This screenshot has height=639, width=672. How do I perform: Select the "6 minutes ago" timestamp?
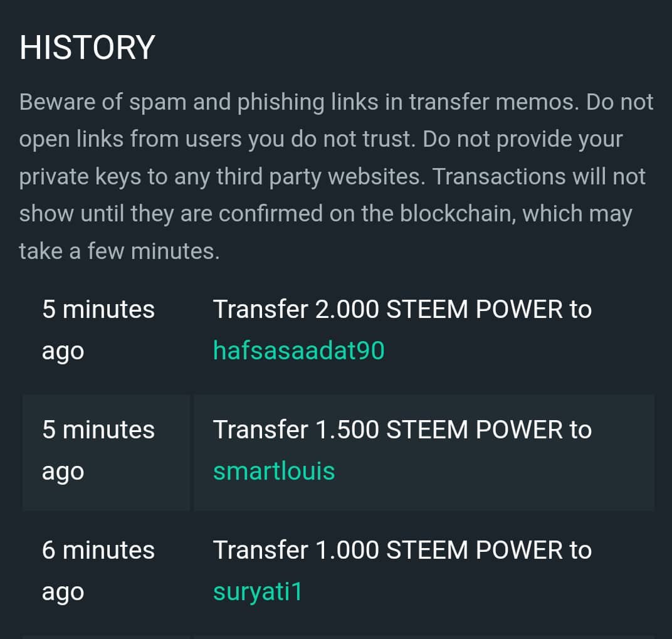[98, 571]
